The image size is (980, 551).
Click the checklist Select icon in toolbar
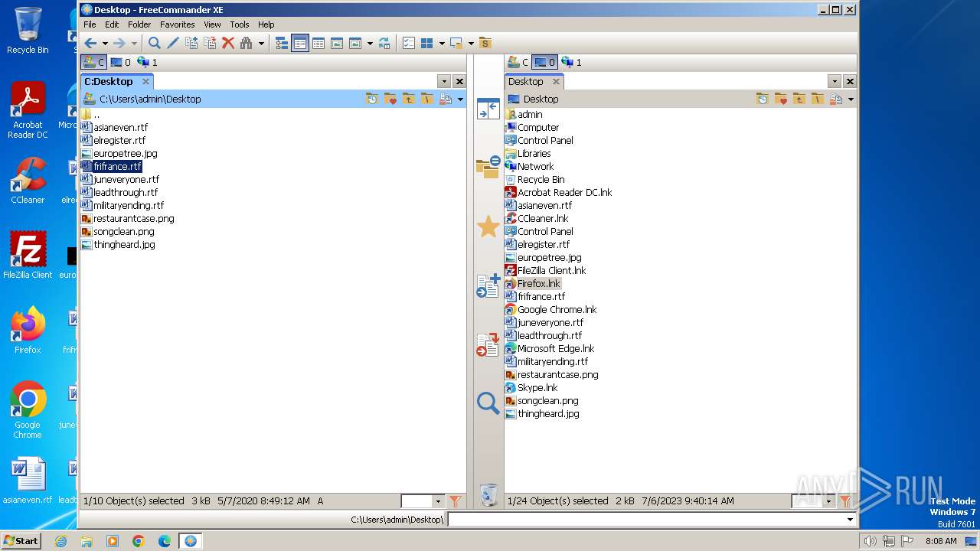coord(409,44)
